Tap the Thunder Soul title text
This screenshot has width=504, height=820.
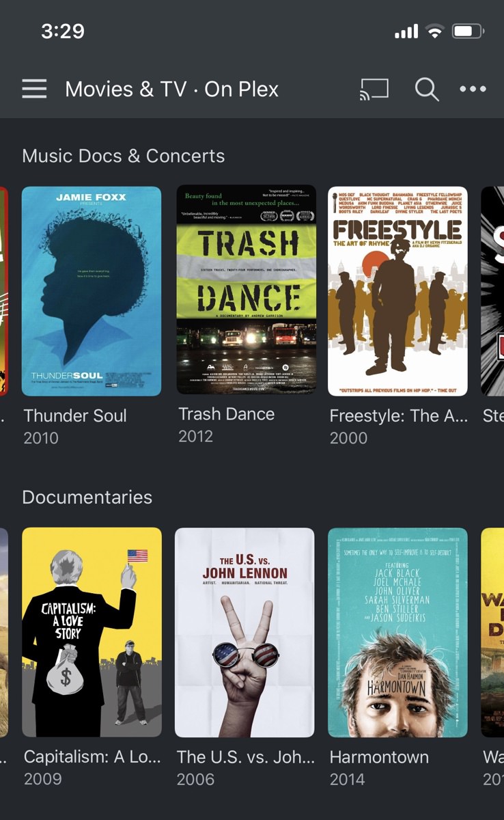pos(75,415)
